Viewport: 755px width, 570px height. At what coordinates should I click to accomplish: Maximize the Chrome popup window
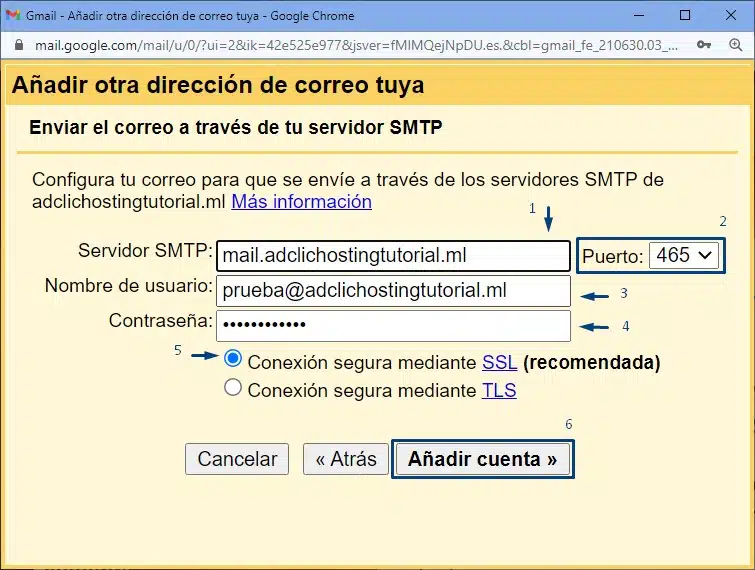(685, 16)
